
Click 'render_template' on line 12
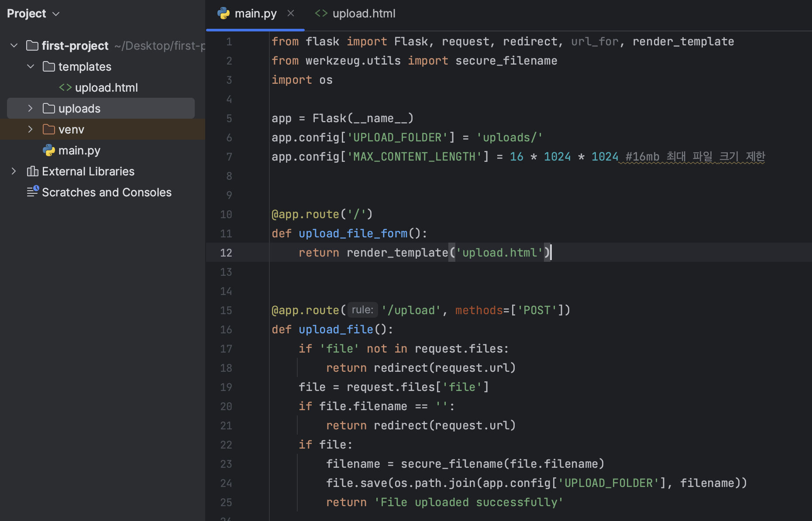pos(397,253)
